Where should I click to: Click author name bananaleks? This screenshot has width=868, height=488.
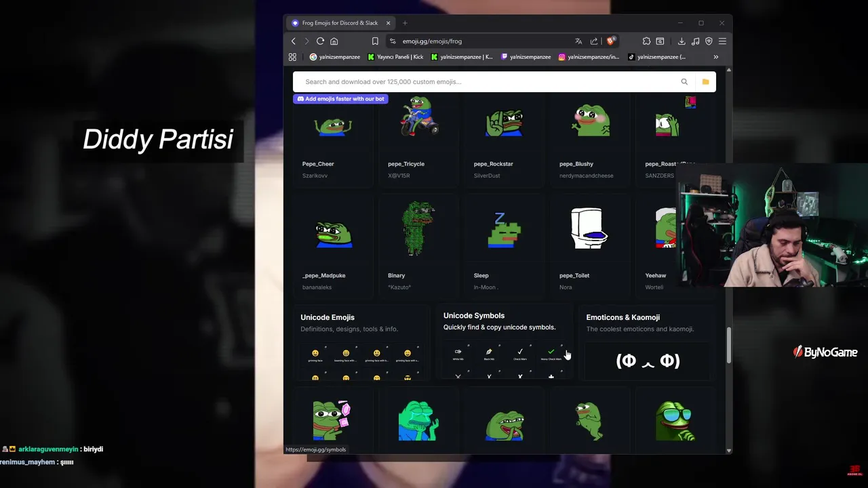[x=317, y=287]
